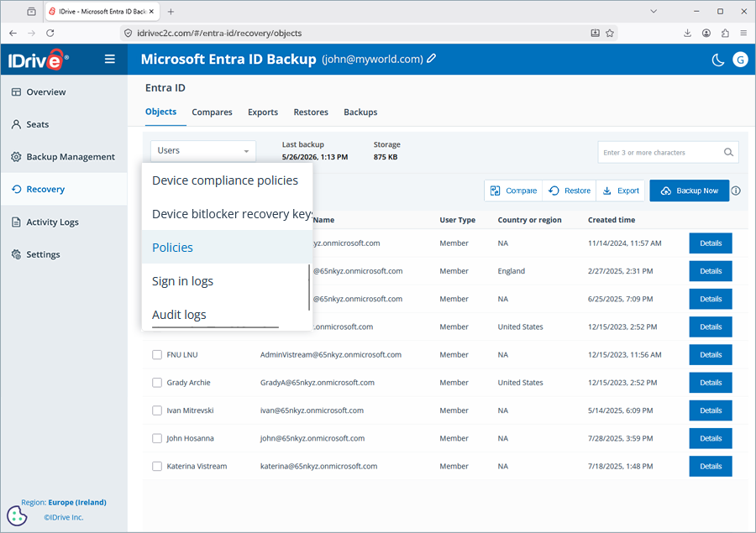This screenshot has width=756, height=533.
Task: Choose Device compliance policies option
Action: (227, 180)
